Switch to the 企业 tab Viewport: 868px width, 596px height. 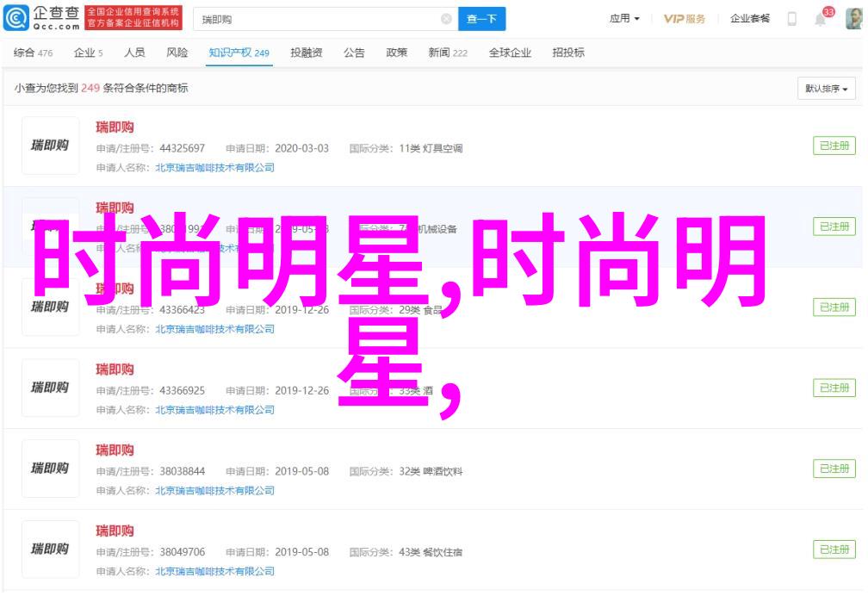click(x=89, y=53)
